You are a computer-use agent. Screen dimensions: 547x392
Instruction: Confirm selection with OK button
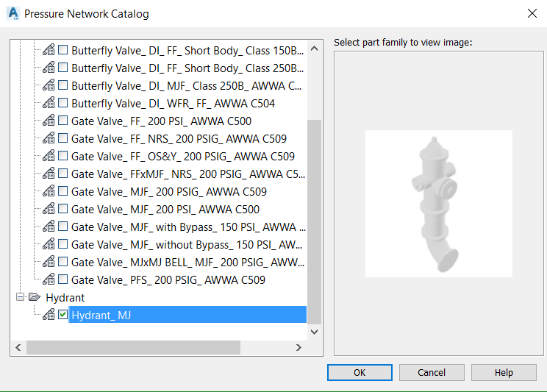360,372
